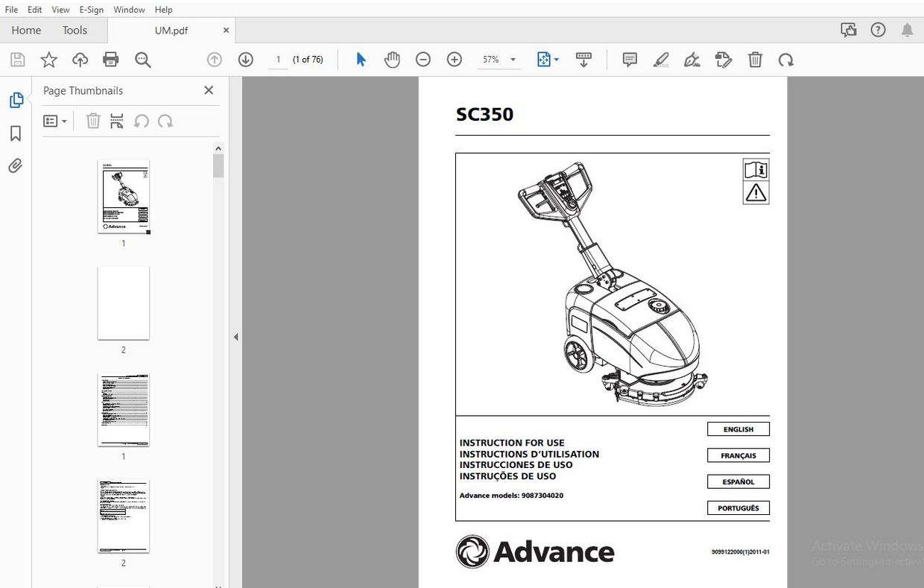Select the Hand tool for panning

392,59
